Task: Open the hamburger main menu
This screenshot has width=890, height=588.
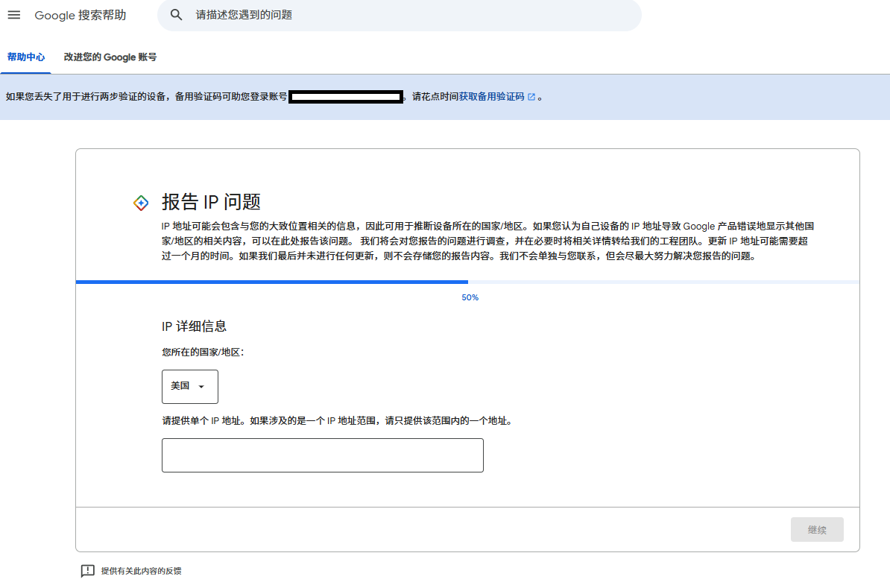Action: tap(14, 16)
